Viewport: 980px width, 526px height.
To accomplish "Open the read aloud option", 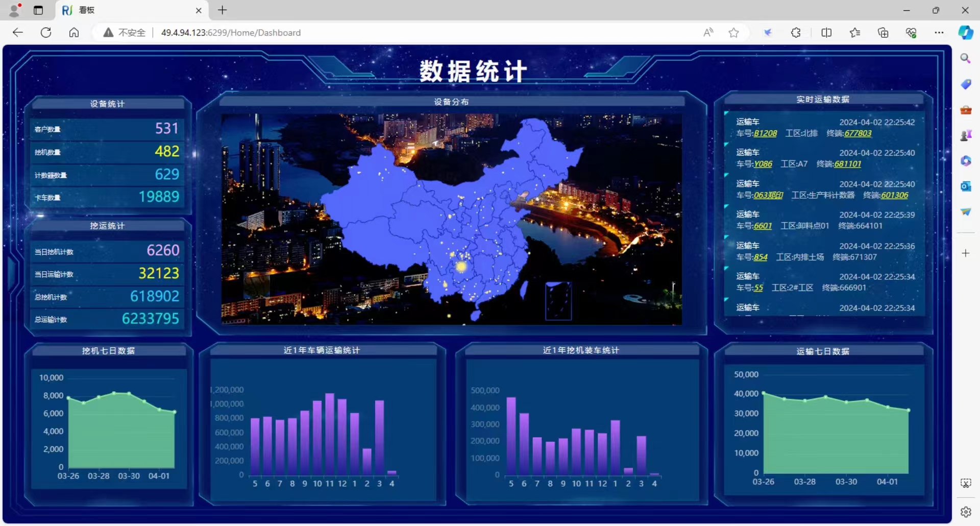I will [708, 33].
